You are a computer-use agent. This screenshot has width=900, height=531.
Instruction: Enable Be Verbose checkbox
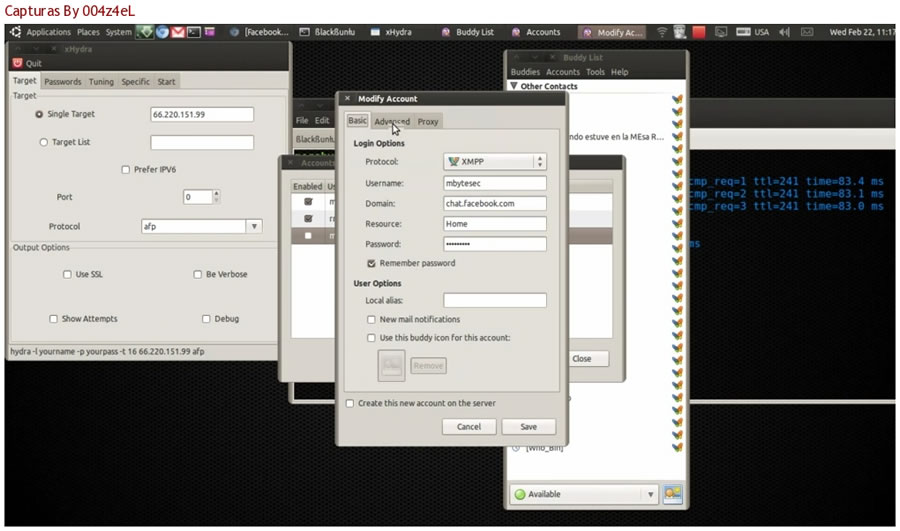(x=197, y=274)
